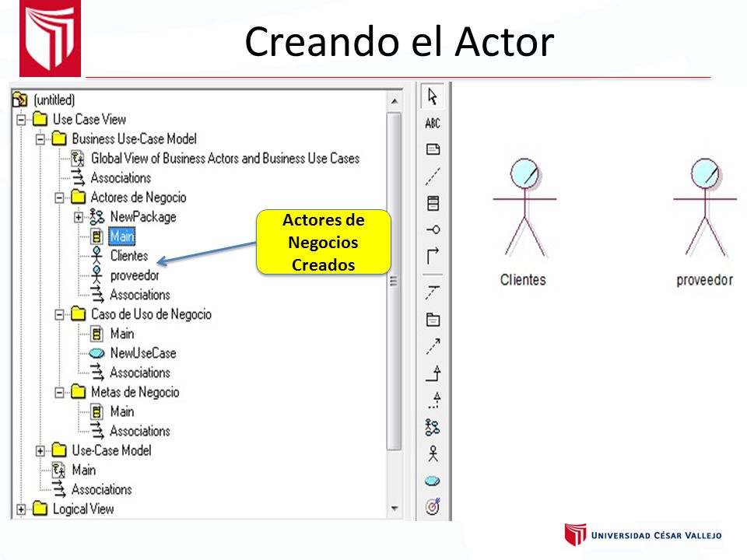Select the Package tool in toolbox
This screenshot has height=560, width=747.
click(433, 319)
